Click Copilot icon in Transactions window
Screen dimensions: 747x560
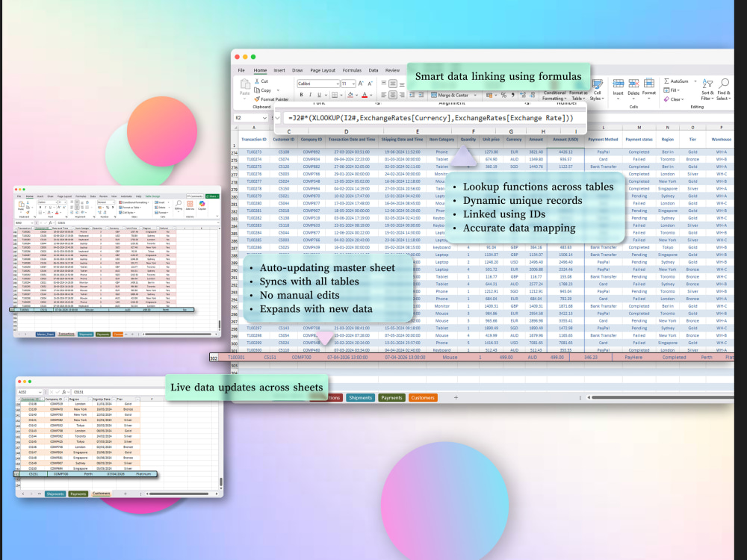202,205
